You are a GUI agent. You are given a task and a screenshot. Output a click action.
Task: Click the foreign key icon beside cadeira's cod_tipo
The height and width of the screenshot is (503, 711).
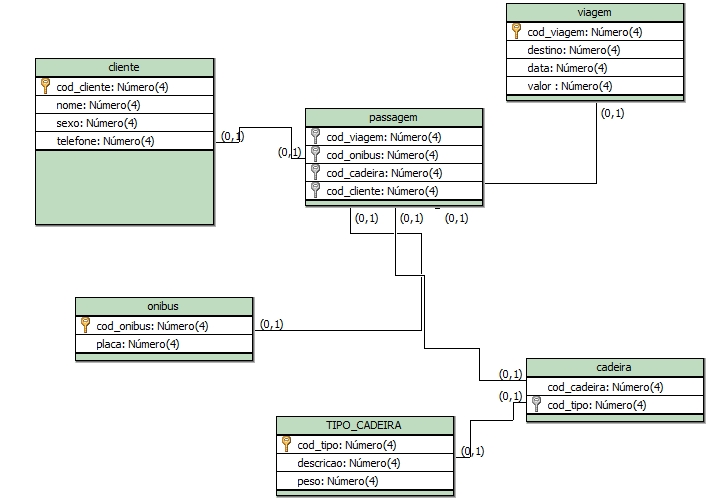536,405
